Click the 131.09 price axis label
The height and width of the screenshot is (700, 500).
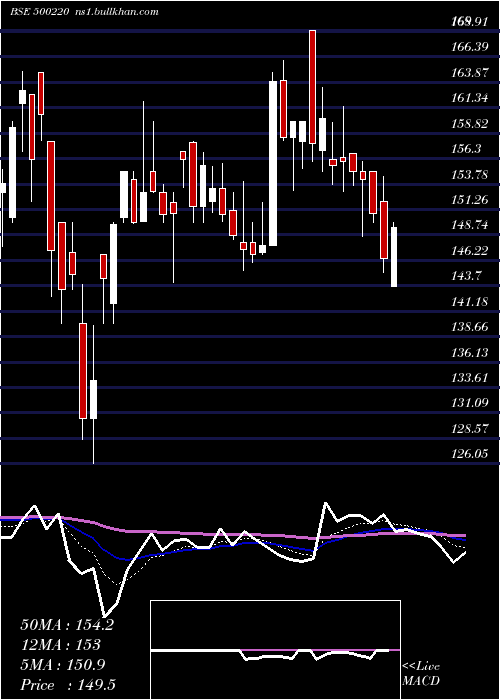tap(469, 404)
